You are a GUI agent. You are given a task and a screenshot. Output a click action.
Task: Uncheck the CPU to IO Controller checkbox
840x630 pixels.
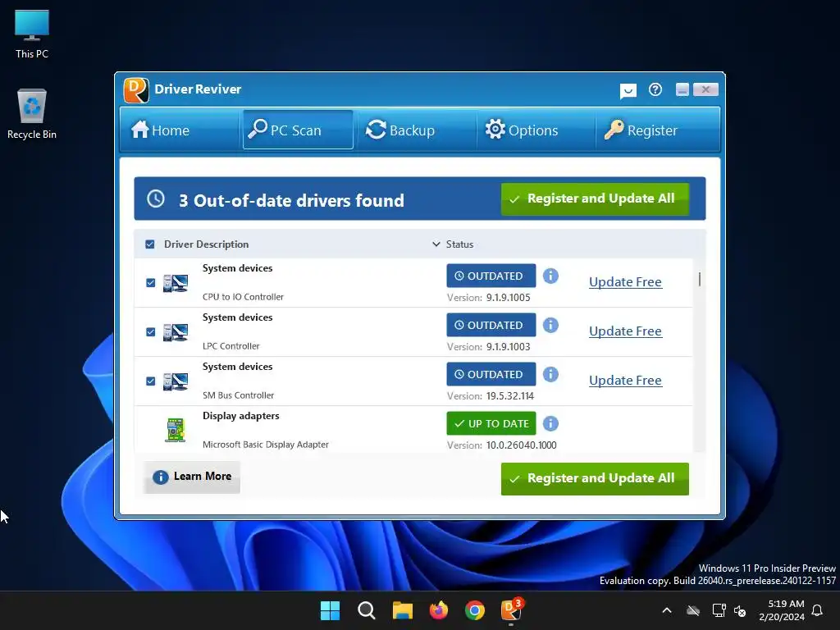[x=151, y=282]
